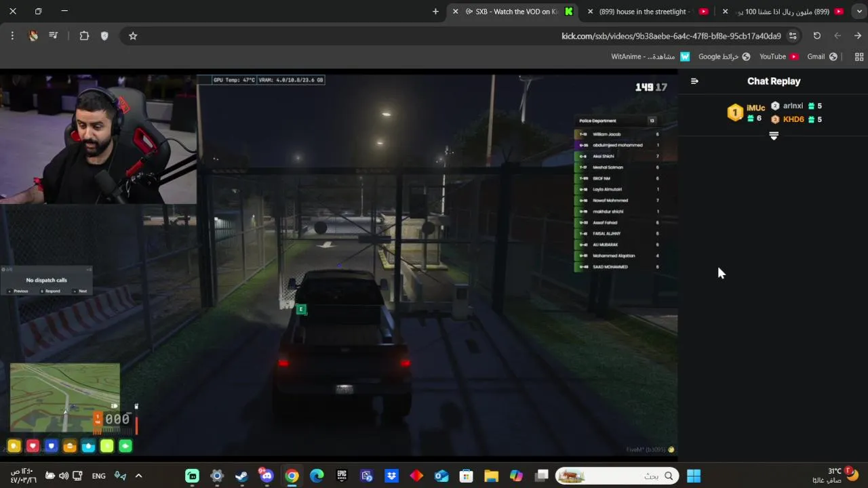Open the extensions puzzle icon
The height and width of the screenshot is (488, 868).
coord(84,36)
